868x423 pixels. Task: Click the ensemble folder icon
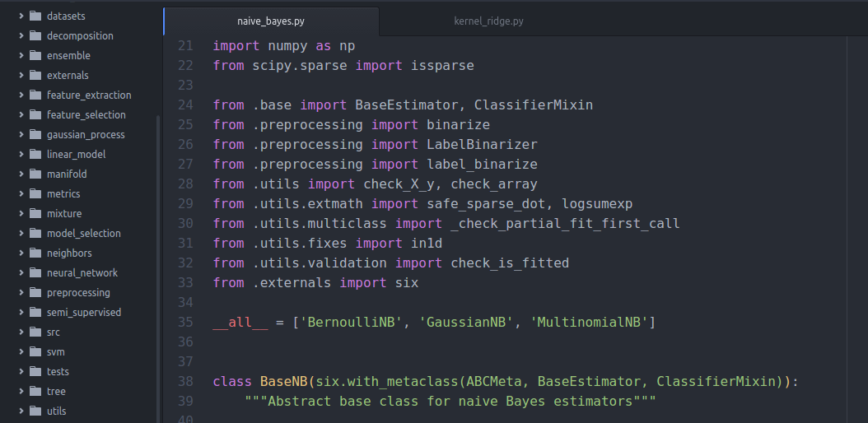[35, 55]
